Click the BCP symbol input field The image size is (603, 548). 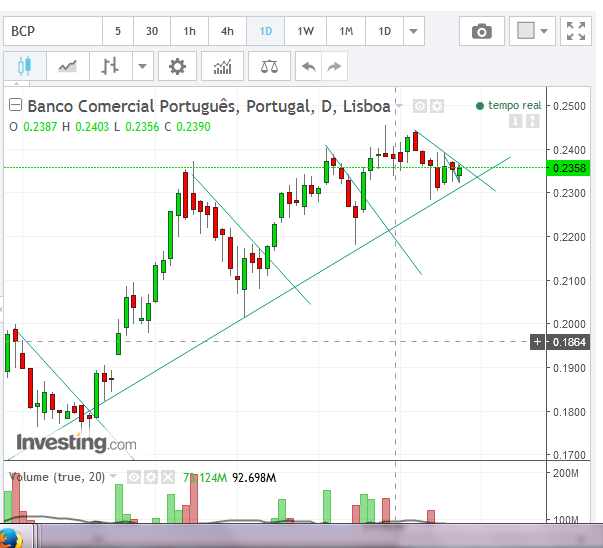coord(53,31)
